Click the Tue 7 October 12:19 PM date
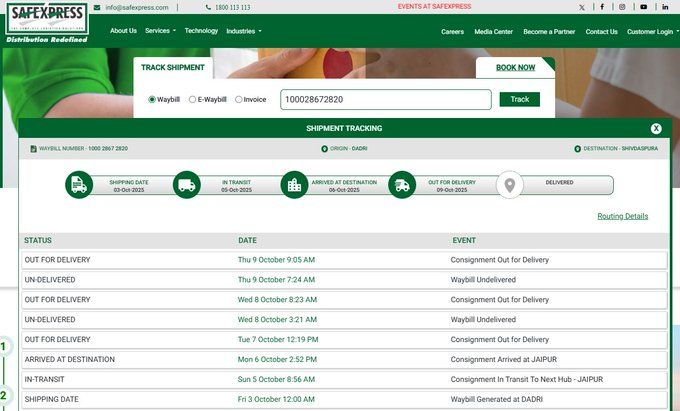The width and height of the screenshot is (680, 411). pyautogui.click(x=278, y=339)
